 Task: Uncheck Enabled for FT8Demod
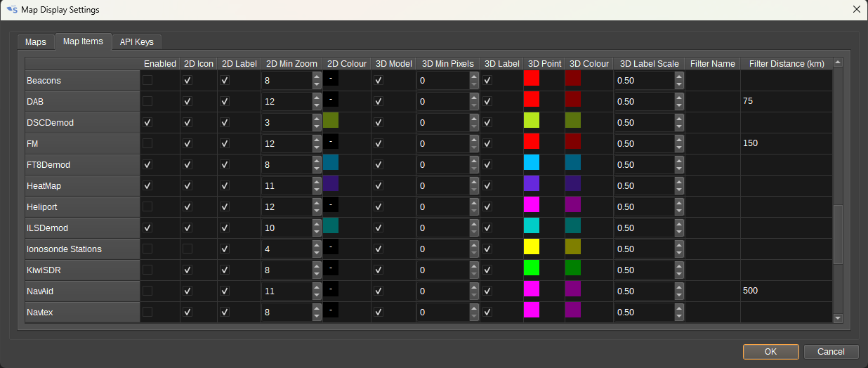147,165
